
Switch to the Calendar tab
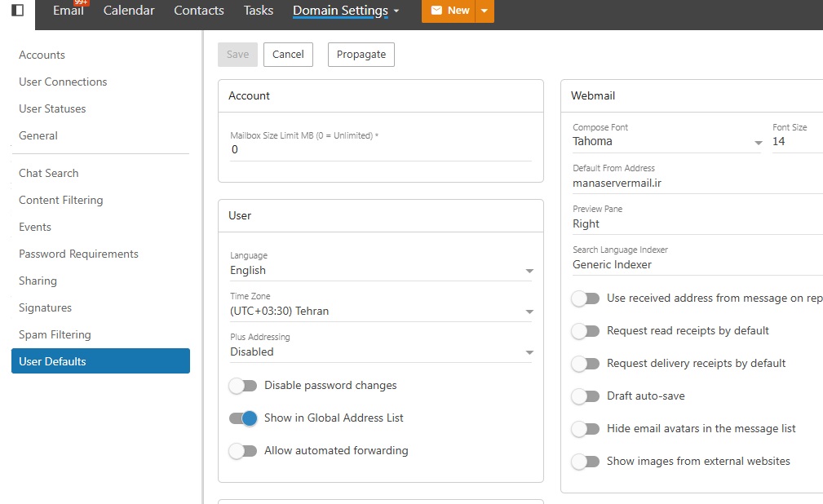pyautogui.click(x=129, y=11)
